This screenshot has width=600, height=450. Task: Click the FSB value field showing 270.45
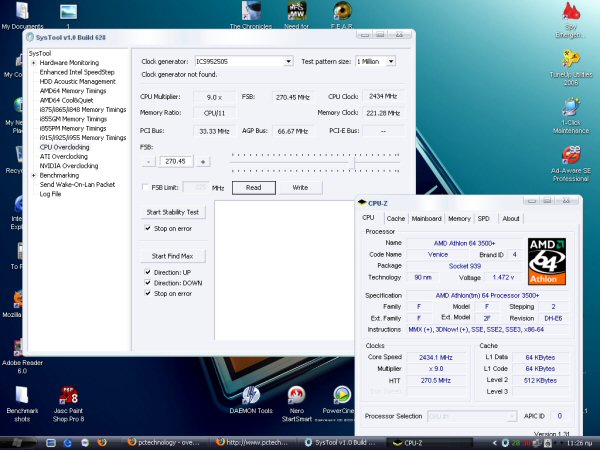(x=176, y=161)
